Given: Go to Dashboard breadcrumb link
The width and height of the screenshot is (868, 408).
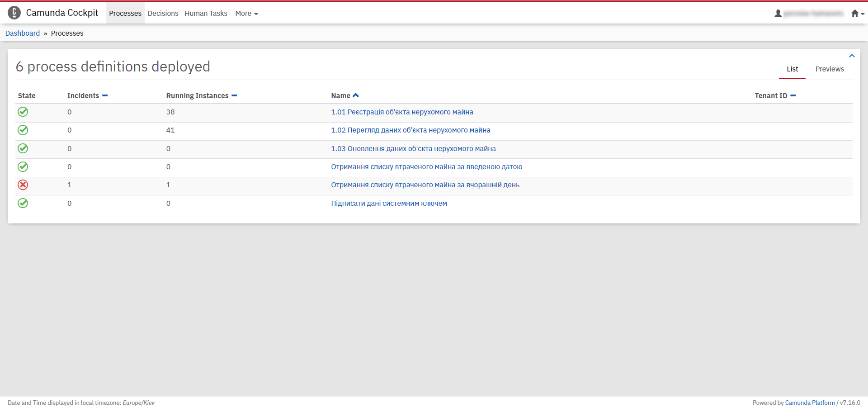Looking at the screenshot, I should tap(23, 33).
